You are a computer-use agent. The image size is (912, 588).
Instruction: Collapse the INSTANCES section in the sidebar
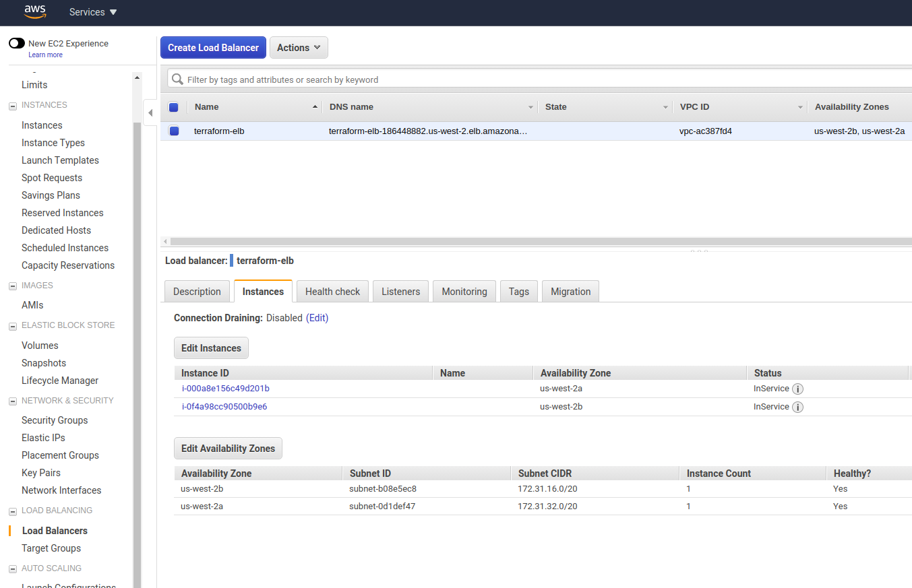pyautogui.click(x=11, y=105)
